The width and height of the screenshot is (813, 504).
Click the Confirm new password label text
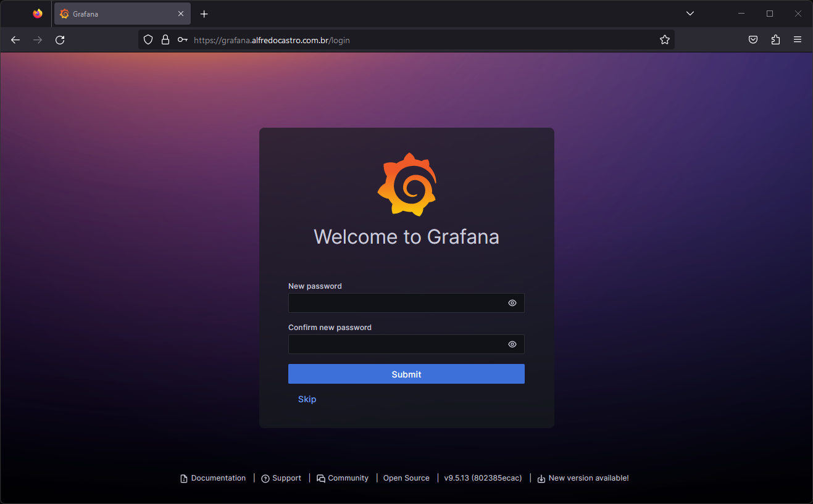(330, 328)
